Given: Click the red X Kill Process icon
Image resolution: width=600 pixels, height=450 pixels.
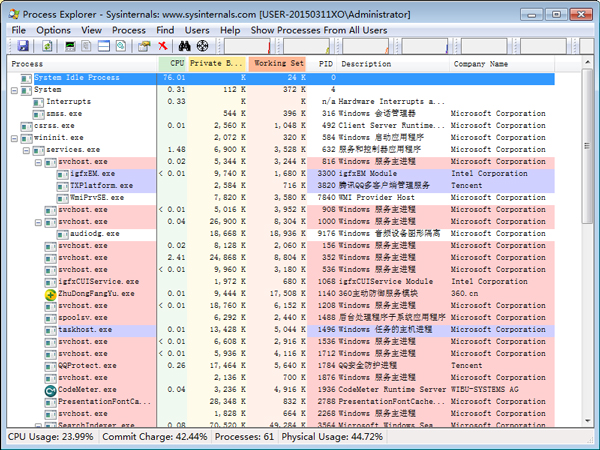Looking at the screenshot, I should [x=163, y=46].
